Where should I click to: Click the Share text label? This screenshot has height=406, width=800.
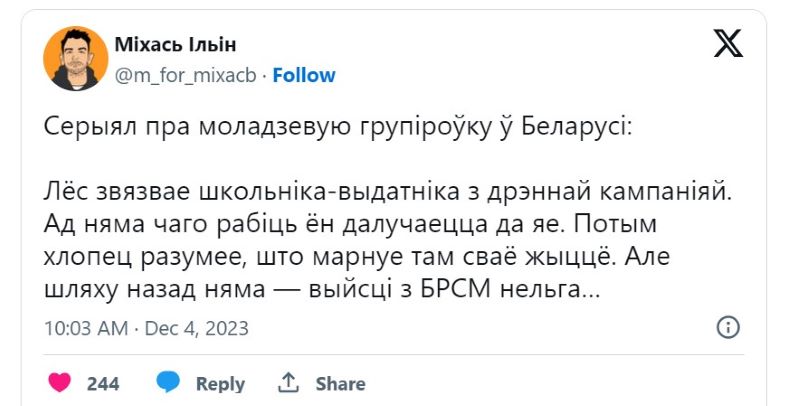pos(340,384)
